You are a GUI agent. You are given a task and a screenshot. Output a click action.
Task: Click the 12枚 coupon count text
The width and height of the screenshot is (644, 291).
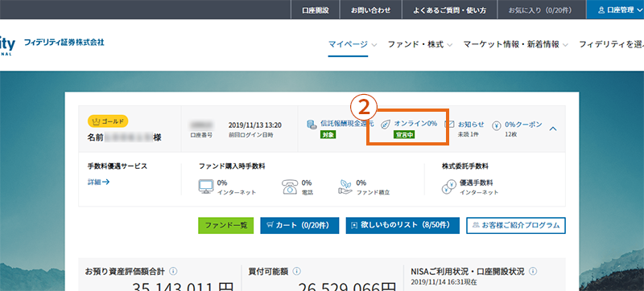[x=511, y=134]
